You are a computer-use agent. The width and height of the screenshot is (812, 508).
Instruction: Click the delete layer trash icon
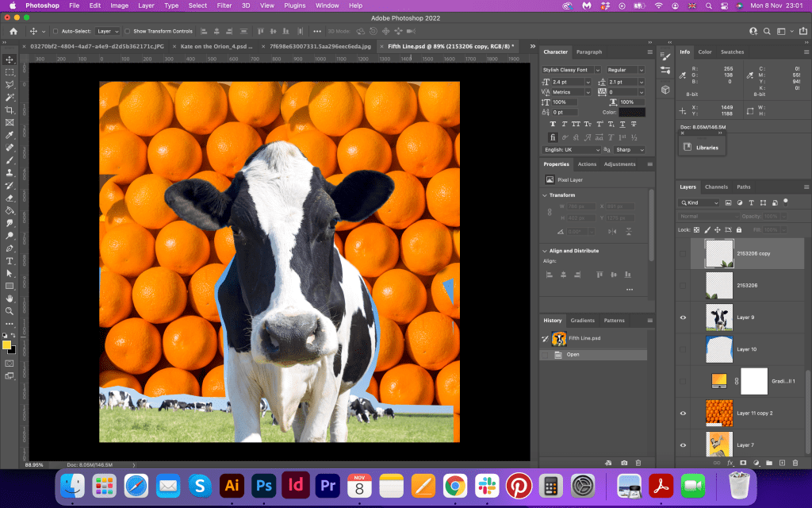tap(795, 462)
